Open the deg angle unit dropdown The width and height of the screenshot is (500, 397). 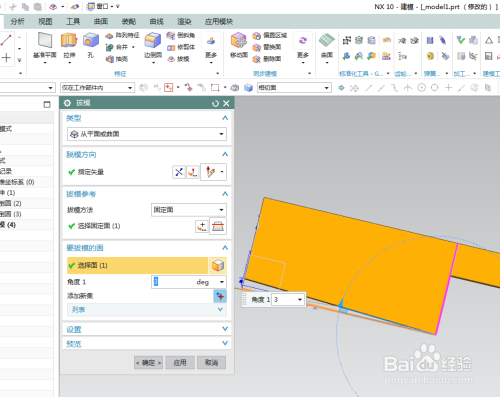point(222,282)
